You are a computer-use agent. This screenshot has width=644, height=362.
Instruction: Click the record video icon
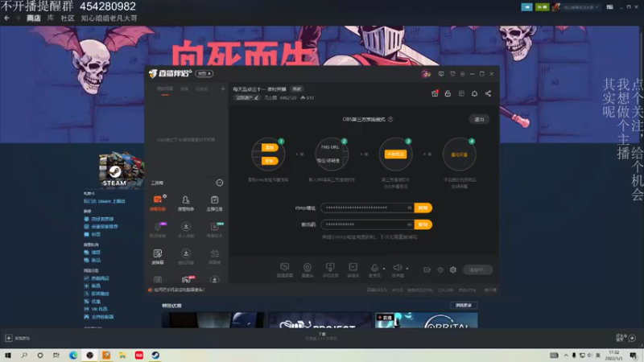pos(427,269)
